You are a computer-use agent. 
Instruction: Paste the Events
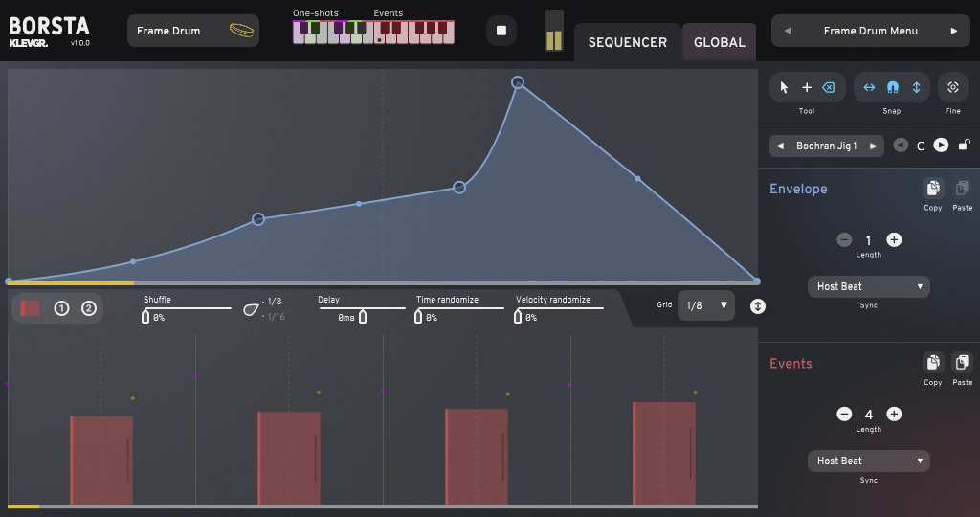point(962,363)
